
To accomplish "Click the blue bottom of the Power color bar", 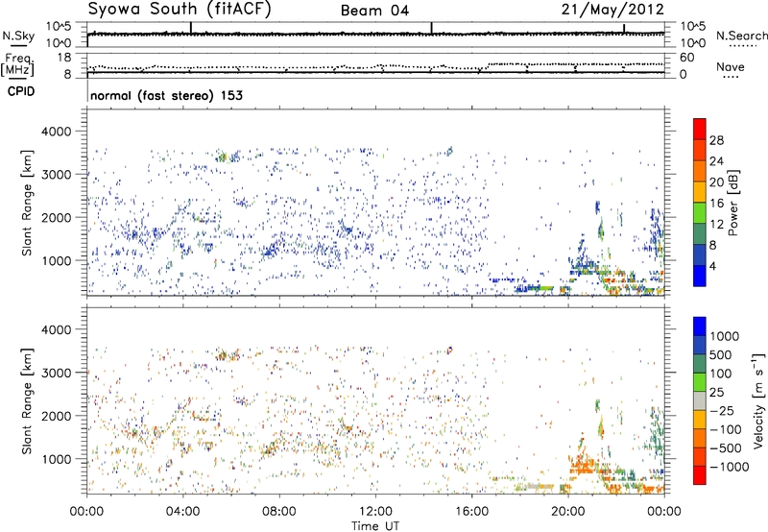I will [x=700, y=276].
